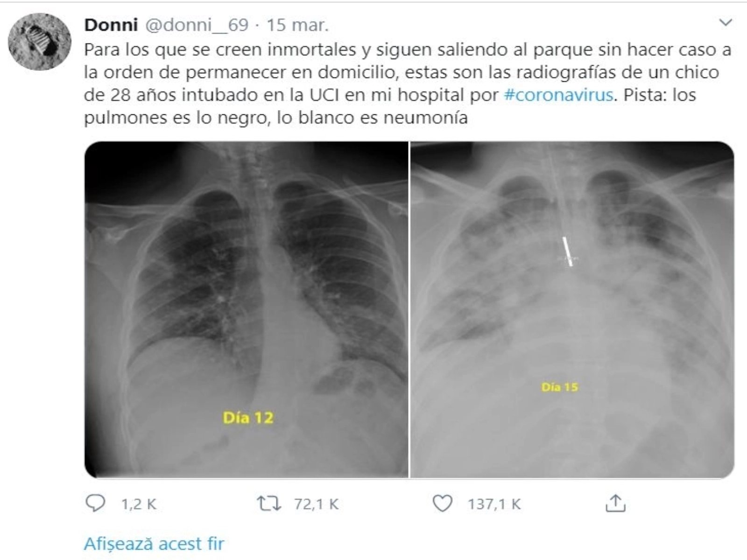The width and height of the screenshot is (747, 560).
Task: Open the #coronavirus hashtag link
Action: click(558, 95)
